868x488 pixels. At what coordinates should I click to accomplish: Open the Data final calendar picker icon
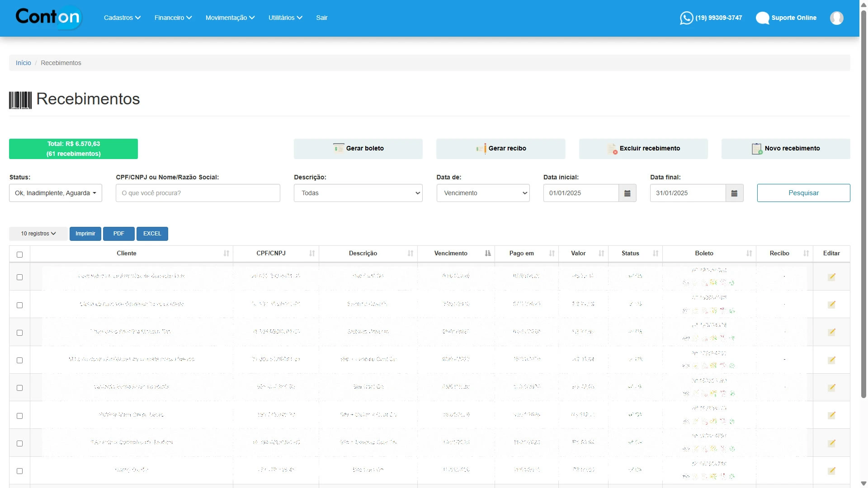pyautogui.click(x=734, y=193)
